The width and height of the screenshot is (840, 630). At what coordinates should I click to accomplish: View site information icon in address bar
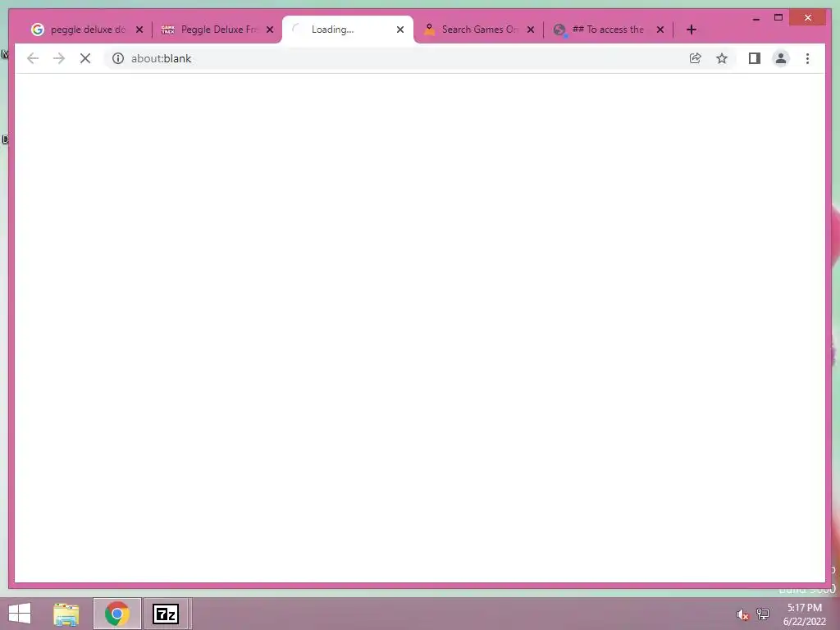(x=118, y=58)
